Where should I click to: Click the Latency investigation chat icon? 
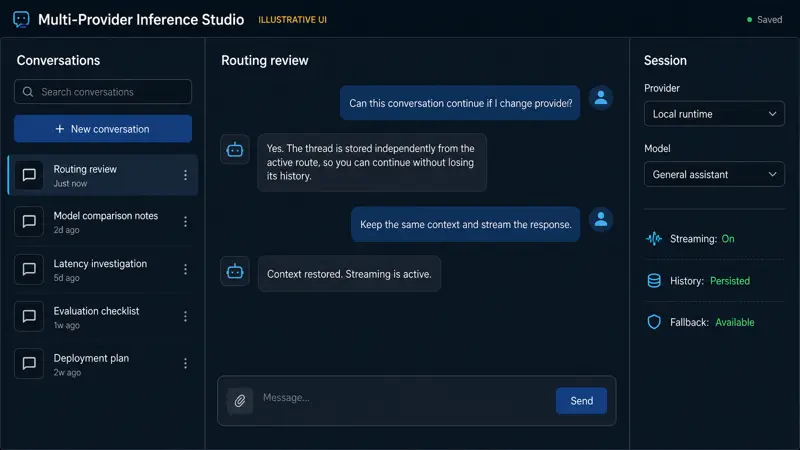tap(29, 269)
